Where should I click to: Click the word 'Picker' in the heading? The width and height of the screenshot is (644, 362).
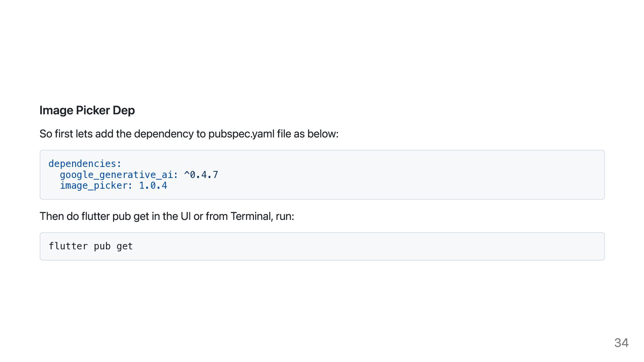(x=93, y=111)
